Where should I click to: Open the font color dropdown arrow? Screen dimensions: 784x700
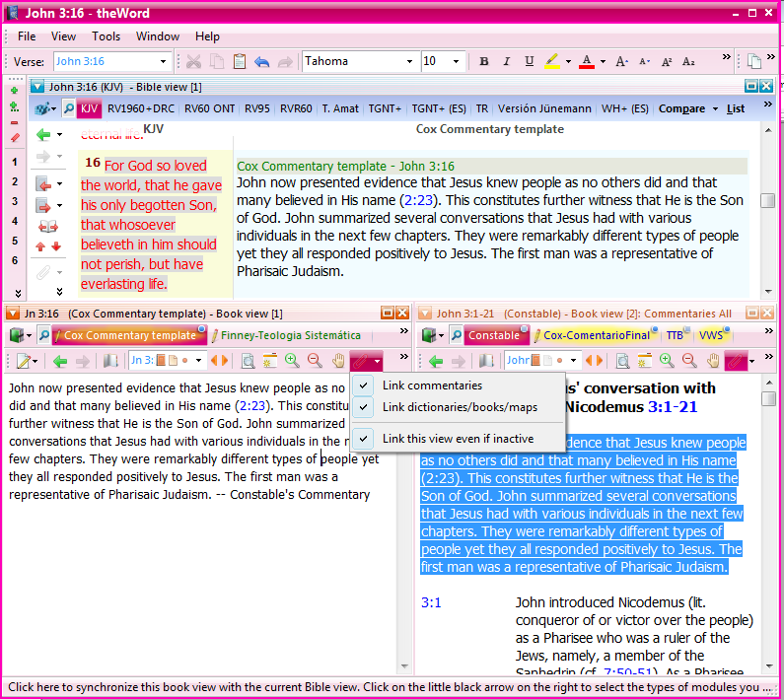(603, 61)
